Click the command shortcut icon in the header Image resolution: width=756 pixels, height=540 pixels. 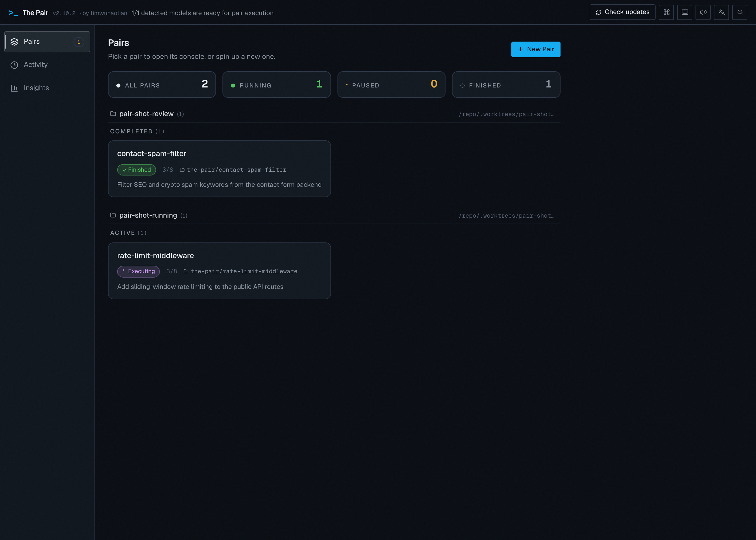coord(666,12)
